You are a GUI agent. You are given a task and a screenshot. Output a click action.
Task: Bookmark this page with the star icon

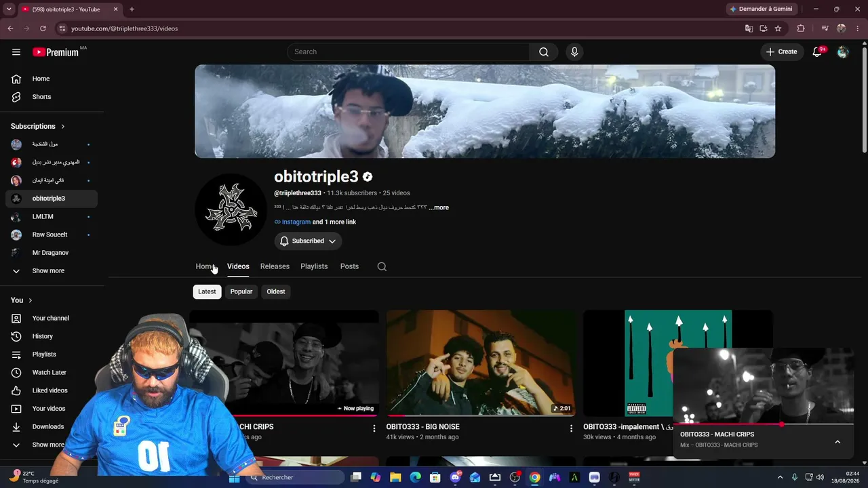click(778, 28)
